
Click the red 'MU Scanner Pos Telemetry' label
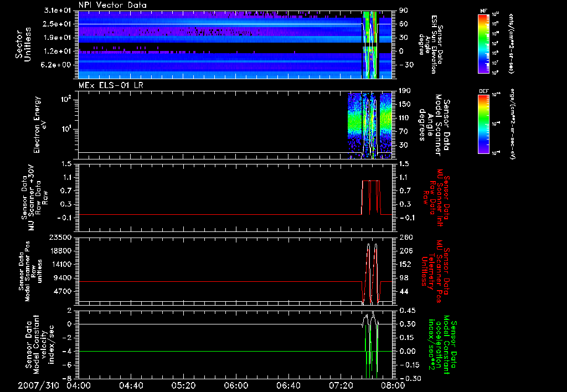point(435,271)
